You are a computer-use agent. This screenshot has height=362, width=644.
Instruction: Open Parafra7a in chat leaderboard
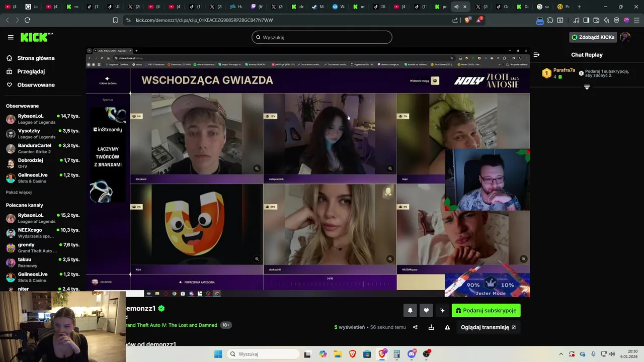coord(564,70)
